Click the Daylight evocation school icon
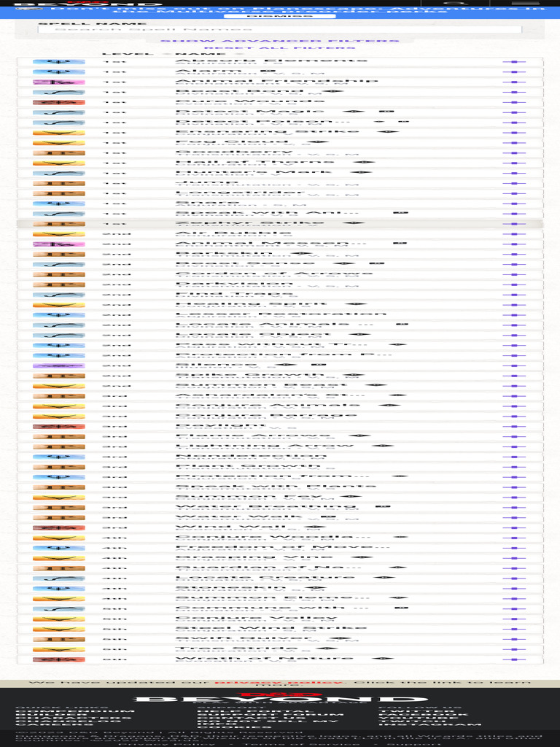 tap(58, 427)
